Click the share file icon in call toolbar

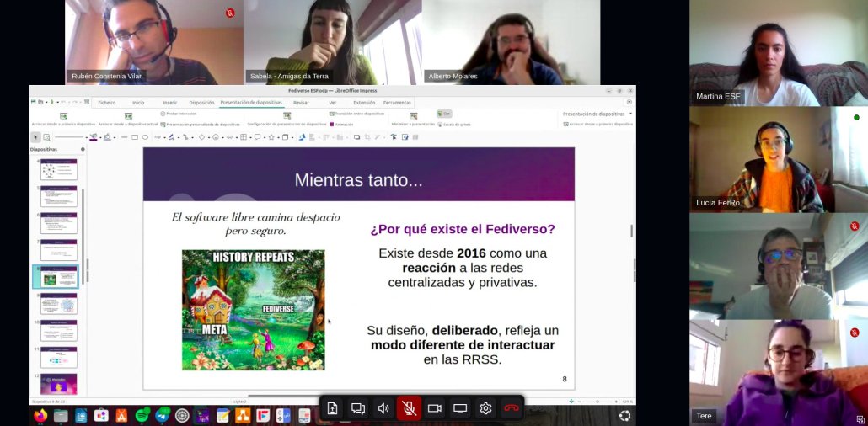333,408
